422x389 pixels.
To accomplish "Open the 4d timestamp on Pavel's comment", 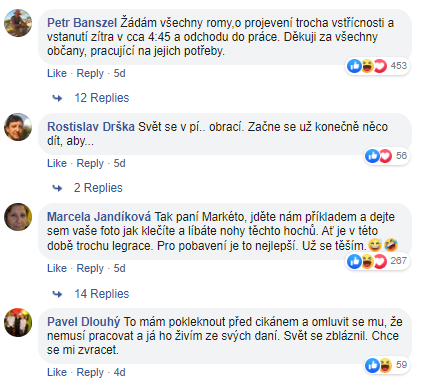I will 119,372.
